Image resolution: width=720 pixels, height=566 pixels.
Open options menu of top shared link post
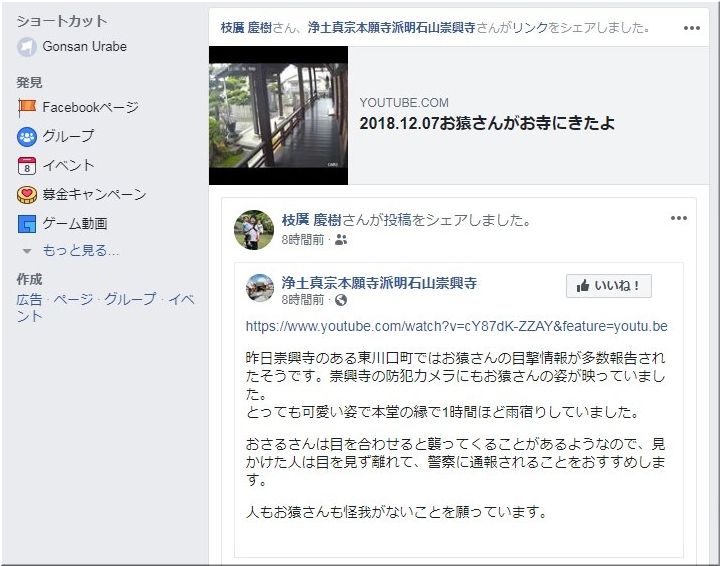[x=692, y=28]
